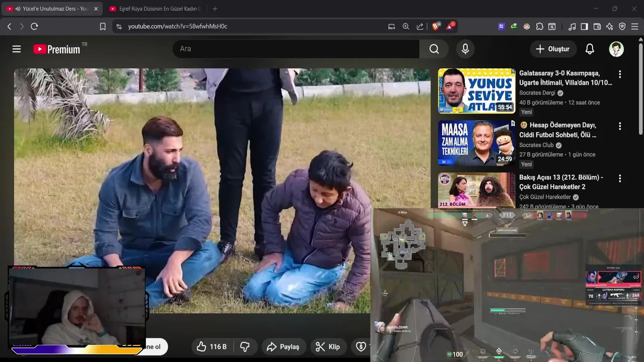
Task: Open the 212. Bölüm video thumbnail
Action: (x=476, y=190)
